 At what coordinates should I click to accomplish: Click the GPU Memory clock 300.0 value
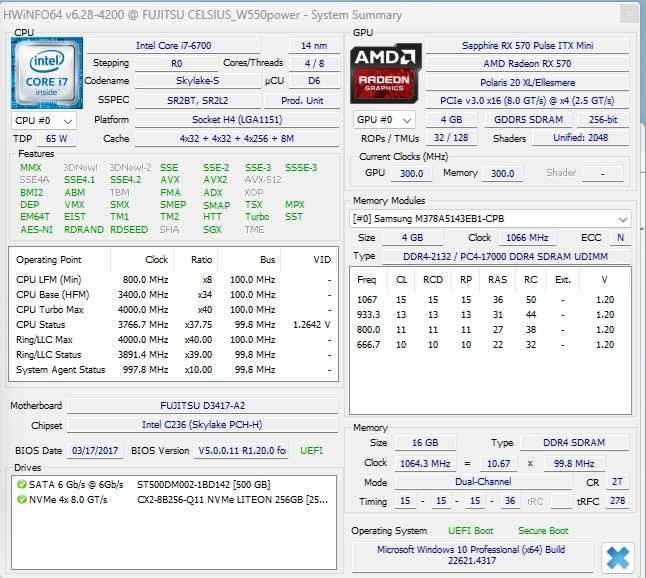point(503,173)
